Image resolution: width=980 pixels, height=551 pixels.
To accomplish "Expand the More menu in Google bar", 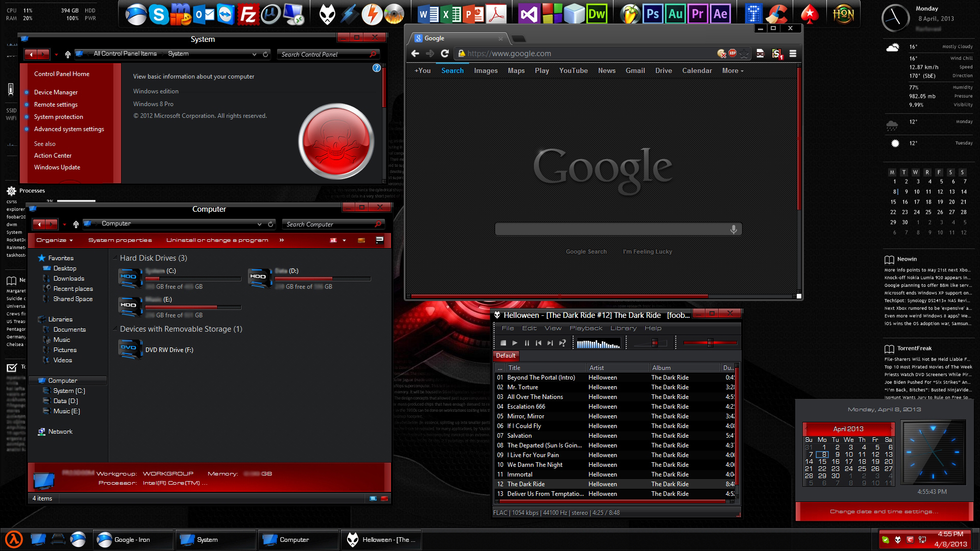I will [x=732, y=71].
